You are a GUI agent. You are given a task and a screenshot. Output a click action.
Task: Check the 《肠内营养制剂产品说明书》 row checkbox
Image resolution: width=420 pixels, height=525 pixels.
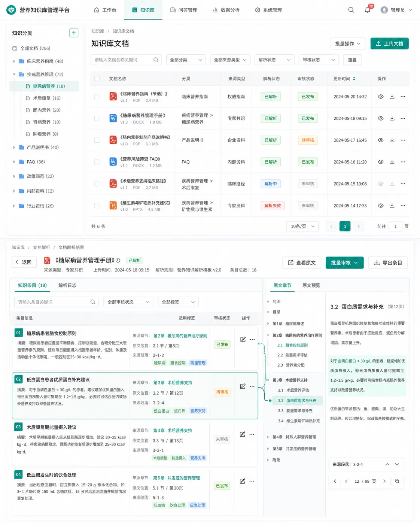97,140
